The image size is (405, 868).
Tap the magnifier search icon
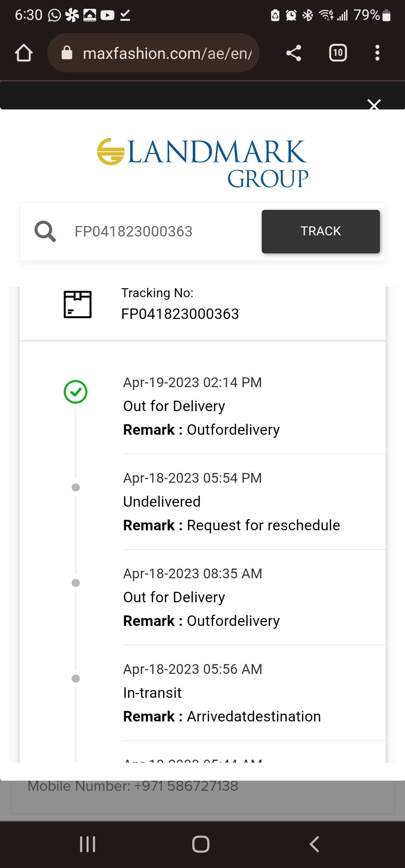[x=45, y=231]
